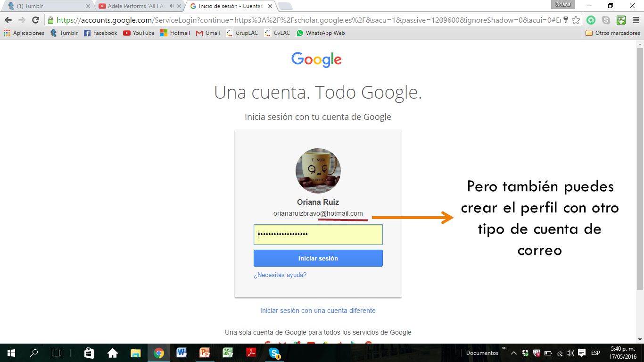The height and width of the screenshot is (362, 644).
Task: Open the volume speaker tray icon
Action: click(570, 353)
